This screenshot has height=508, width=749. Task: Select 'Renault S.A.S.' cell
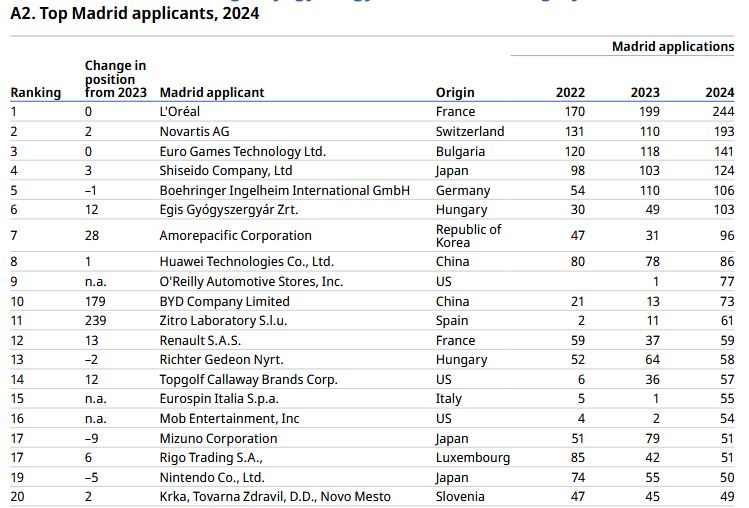pos(200,341)
